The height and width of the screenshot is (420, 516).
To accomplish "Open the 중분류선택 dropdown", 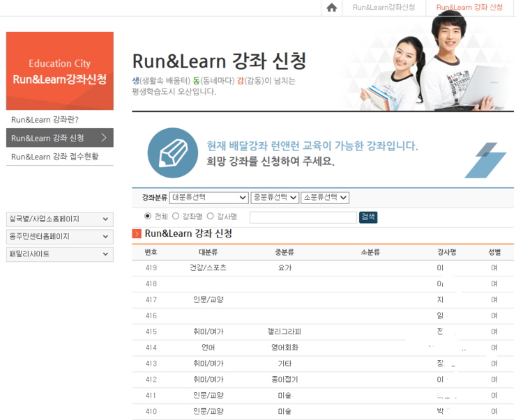I will (x=275, y=198).
